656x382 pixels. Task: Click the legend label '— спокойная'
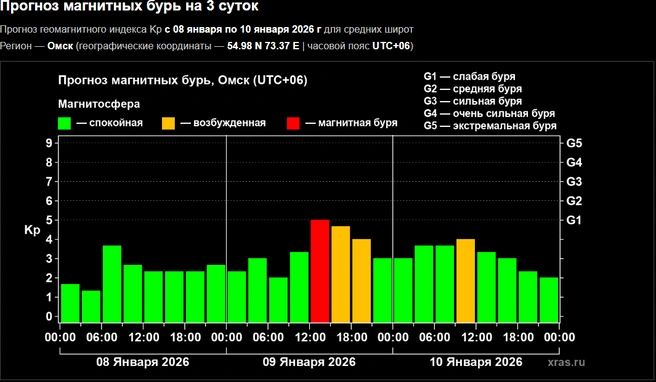pyautogui.click(x=110, y=123)
